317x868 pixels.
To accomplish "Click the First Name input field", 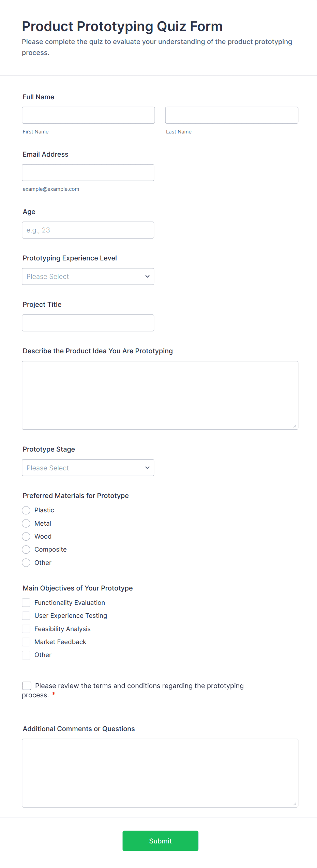I will [88, 115].
